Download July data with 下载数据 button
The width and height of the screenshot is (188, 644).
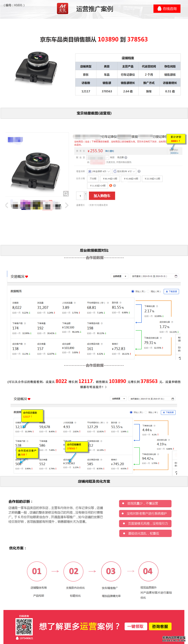[168, 412]
